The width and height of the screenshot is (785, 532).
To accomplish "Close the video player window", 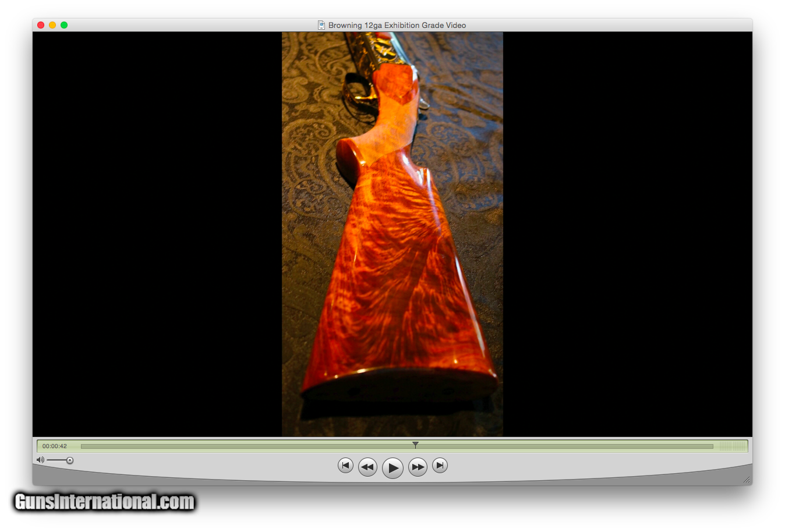I will point(41,25).
